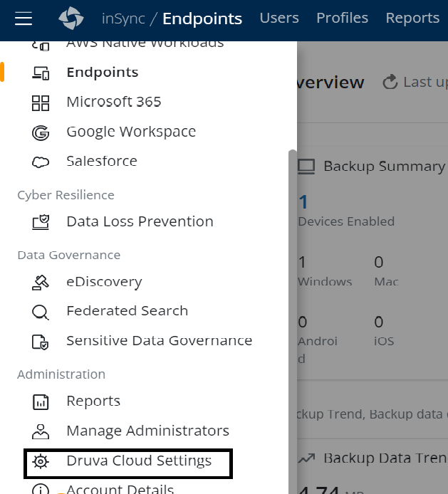The height and width of the screenshot is (494, 448).
Task: Select Endpoints in the sidebar
Action: (102, 73)
